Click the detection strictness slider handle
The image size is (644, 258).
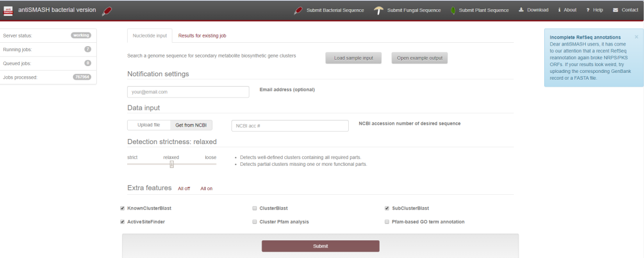[x=172, y=164]
